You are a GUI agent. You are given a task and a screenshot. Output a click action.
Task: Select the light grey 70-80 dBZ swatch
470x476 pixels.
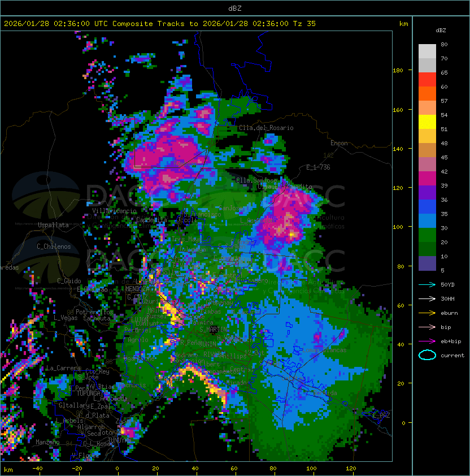(x=427, y=51)
